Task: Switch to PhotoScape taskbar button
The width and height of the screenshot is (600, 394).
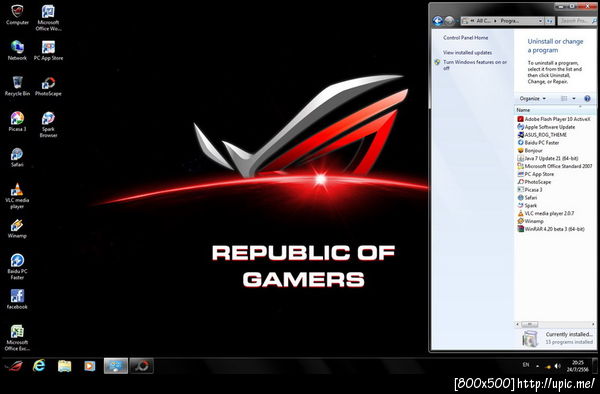Action: point(142,366)
